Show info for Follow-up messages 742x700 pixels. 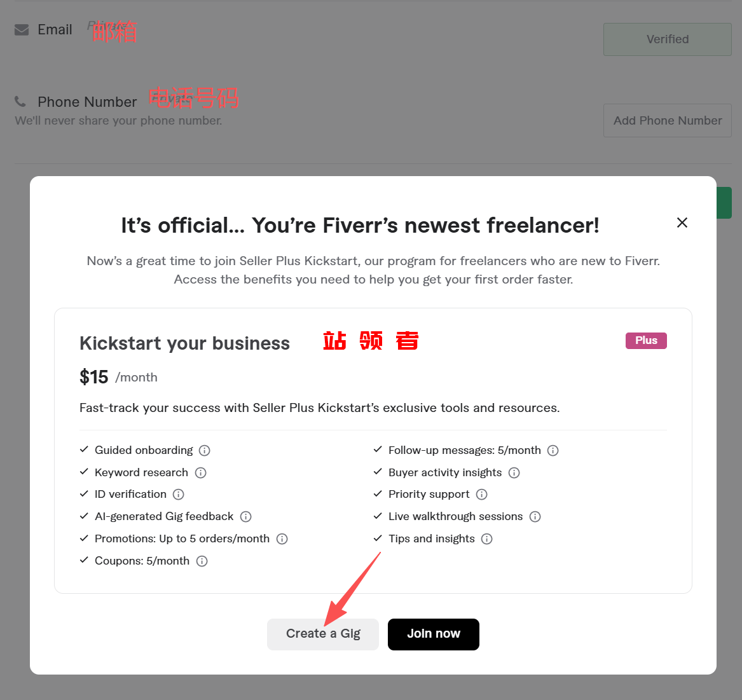553,451
